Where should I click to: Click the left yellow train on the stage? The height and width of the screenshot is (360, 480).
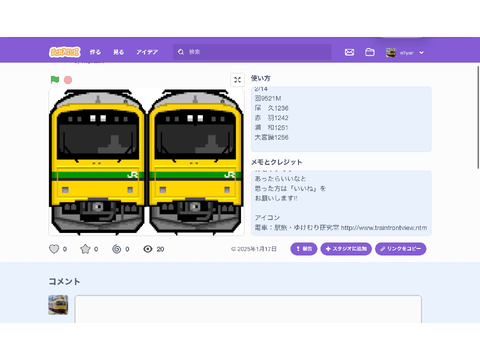click(x=98, y=162)
